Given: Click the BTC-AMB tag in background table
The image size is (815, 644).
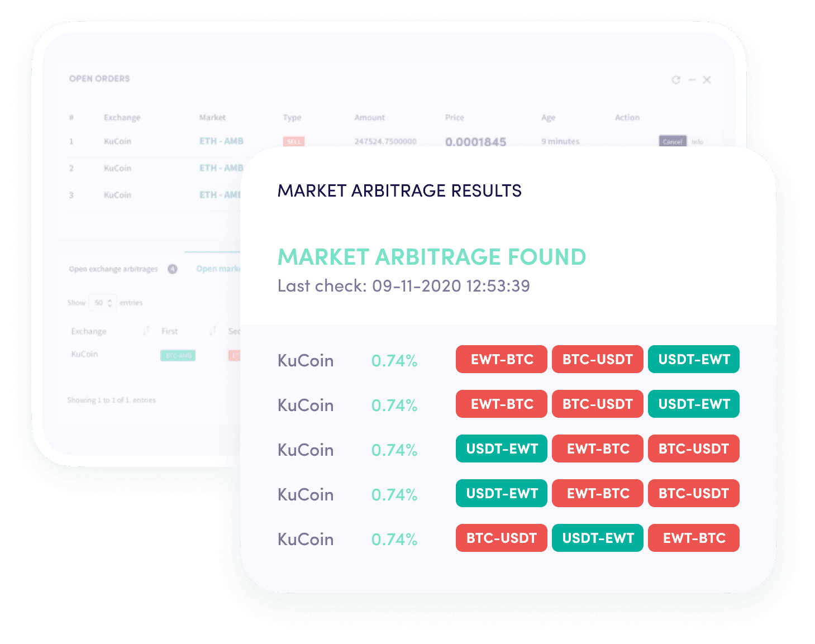Looking at the screenshot, I should click(x=178, y=355).
